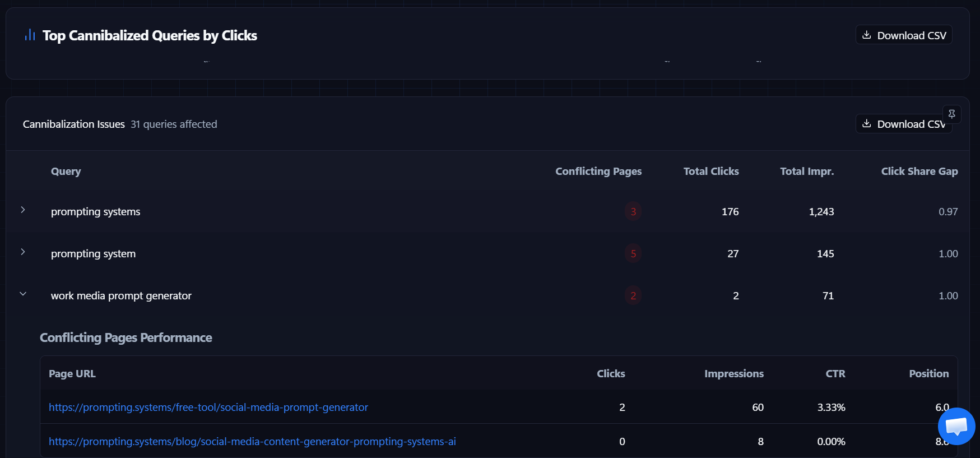Sort by Total Impr. column header

point(807,172)
